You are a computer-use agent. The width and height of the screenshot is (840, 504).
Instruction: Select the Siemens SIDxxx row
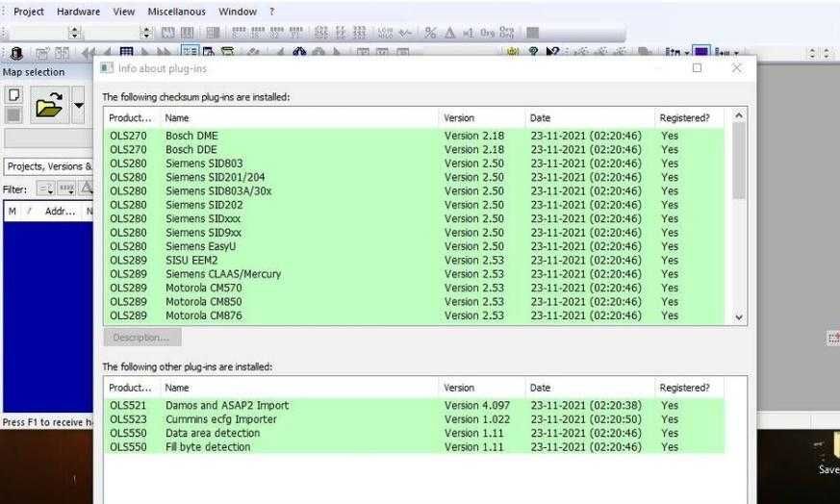(415, 219)
